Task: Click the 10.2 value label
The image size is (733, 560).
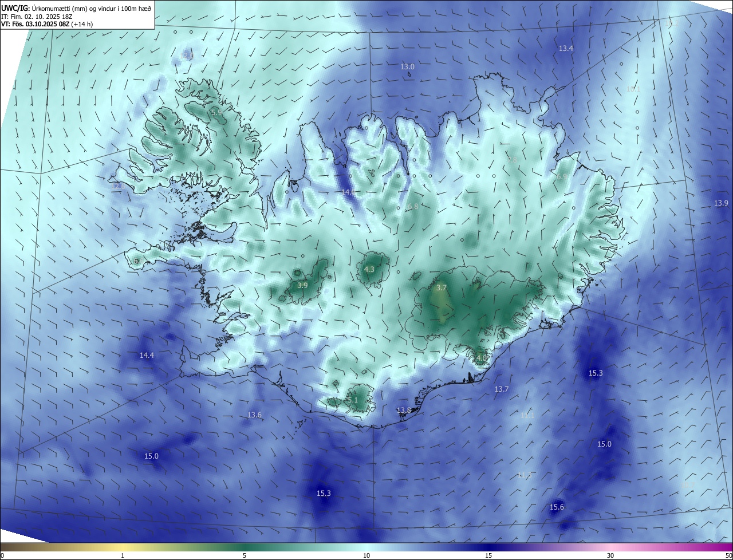Action: 672,23
